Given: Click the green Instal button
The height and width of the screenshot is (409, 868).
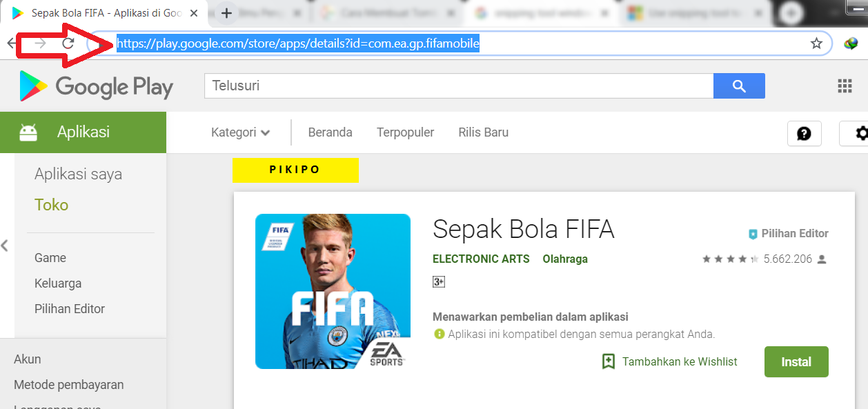Looking at the screenshot, I should click(x=796, y=362).
